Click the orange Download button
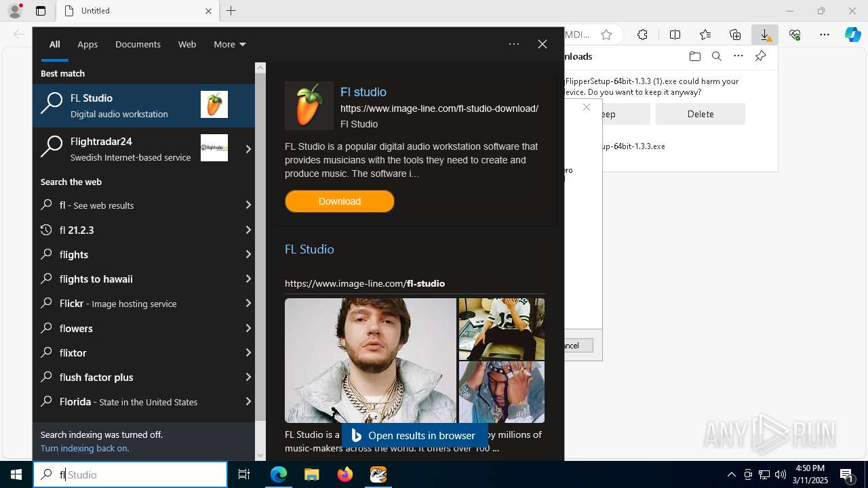 (x=340, y=201)
